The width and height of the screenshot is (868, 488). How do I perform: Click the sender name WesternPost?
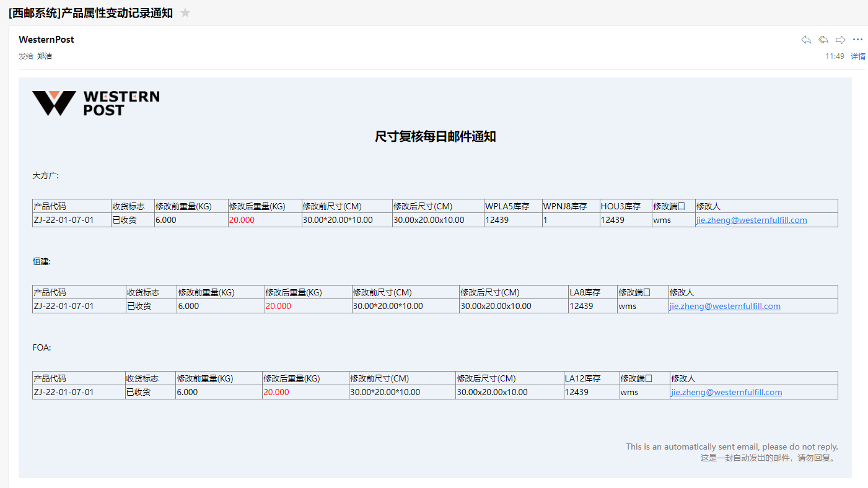coord(46,40)
